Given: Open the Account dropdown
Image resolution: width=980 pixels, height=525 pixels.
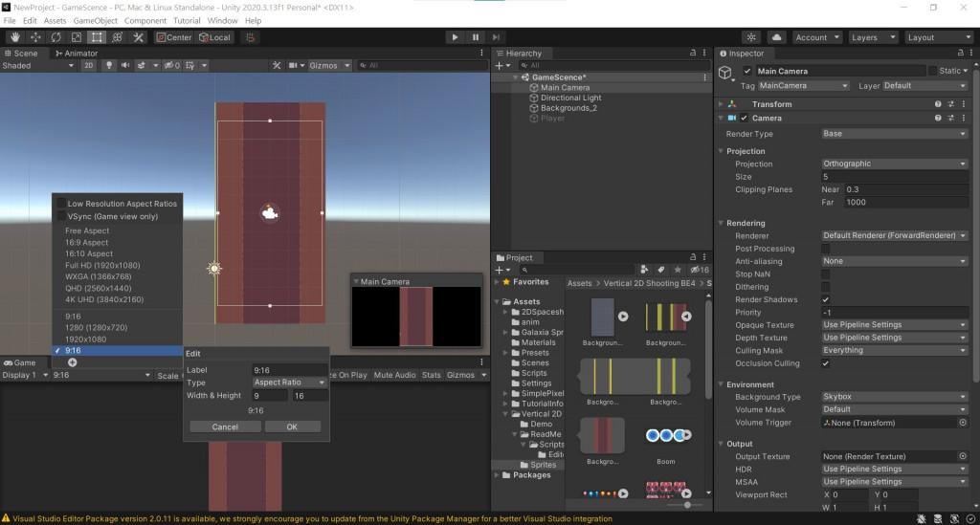Looking at the screenshot, I should [x=817, y=37].
